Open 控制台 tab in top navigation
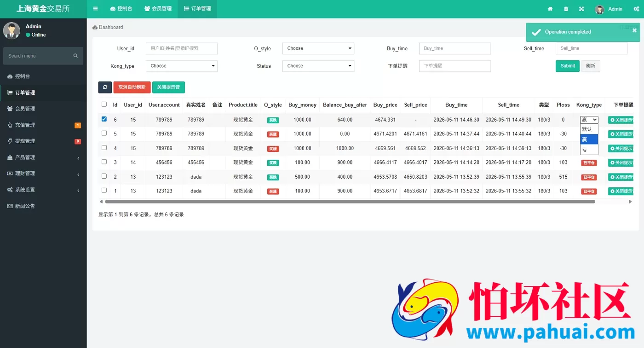This screenshot has height=348, width=644. 121,9
